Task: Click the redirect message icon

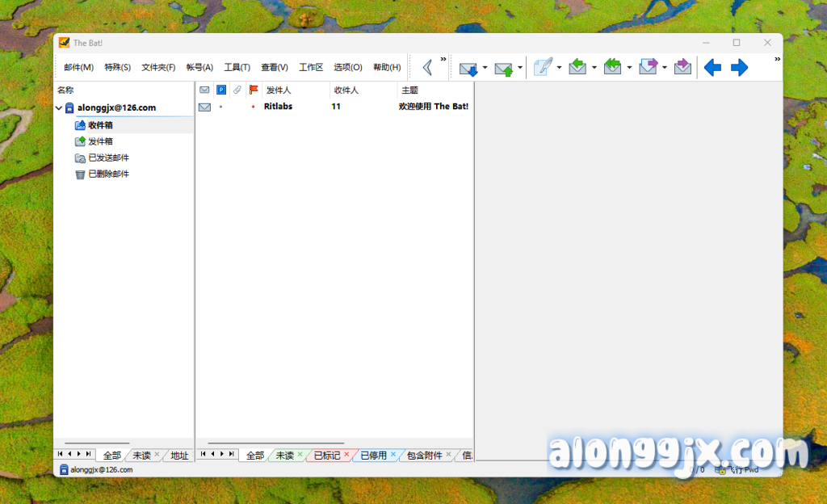Action: click(683, 67)
